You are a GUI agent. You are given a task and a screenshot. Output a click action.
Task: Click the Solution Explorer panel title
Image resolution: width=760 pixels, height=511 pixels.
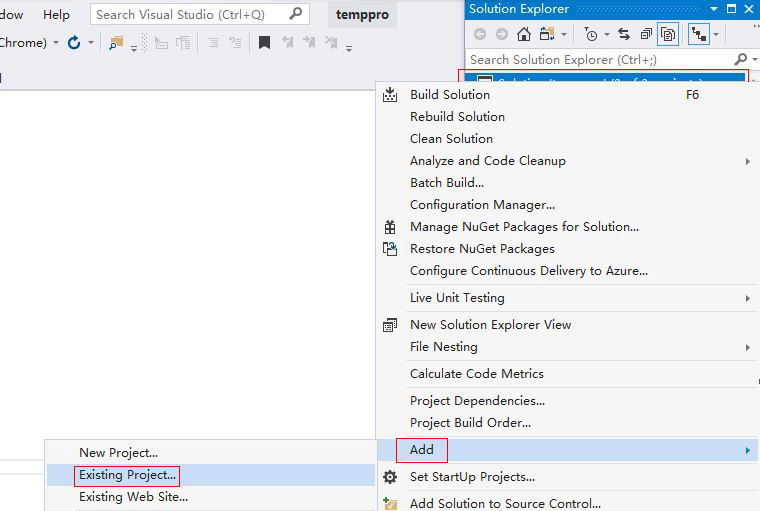tap(519, 9)
